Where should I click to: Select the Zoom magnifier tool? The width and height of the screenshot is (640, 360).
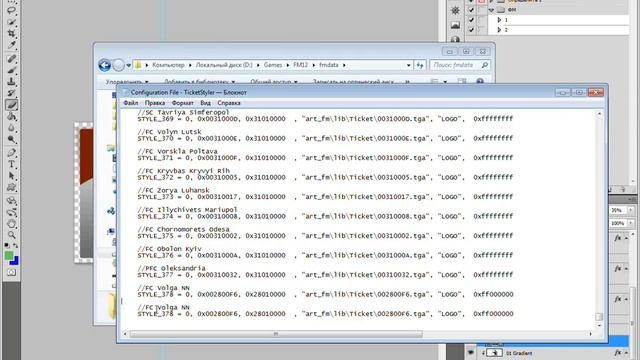coord(11,235)
